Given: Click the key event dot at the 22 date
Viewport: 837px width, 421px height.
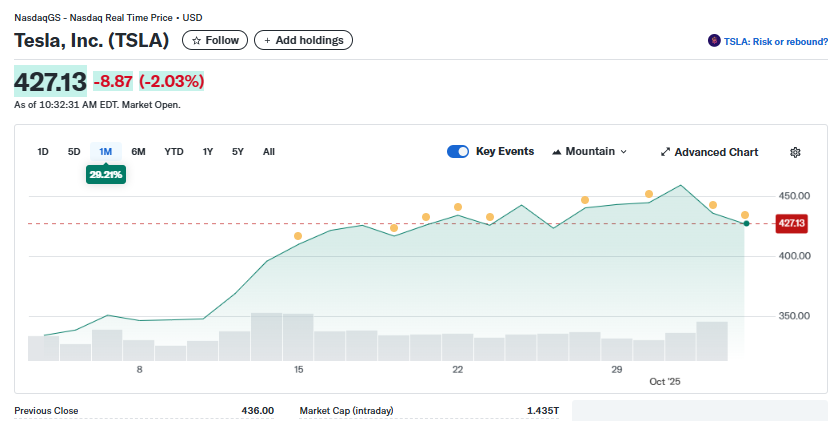Looking at the screenshot, I should point(458,207).
